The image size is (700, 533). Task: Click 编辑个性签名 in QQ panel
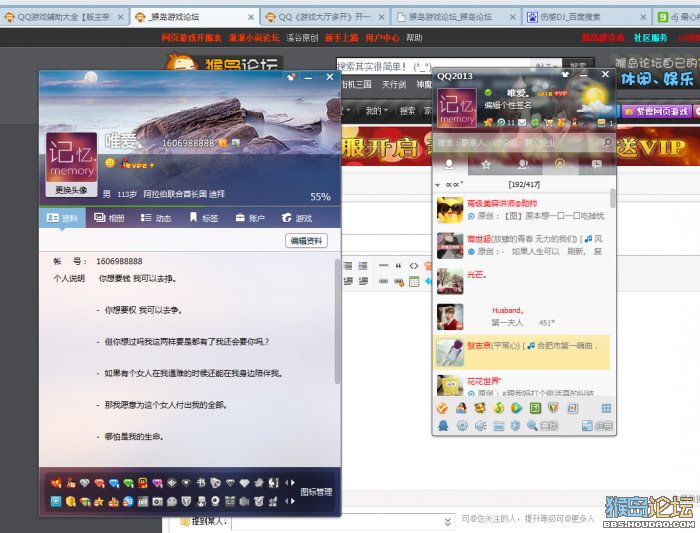pos(508,105)
